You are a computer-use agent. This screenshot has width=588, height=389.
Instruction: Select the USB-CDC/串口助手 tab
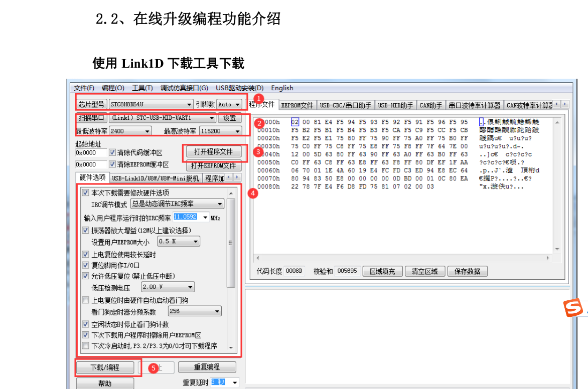click(x=345, y=105)
